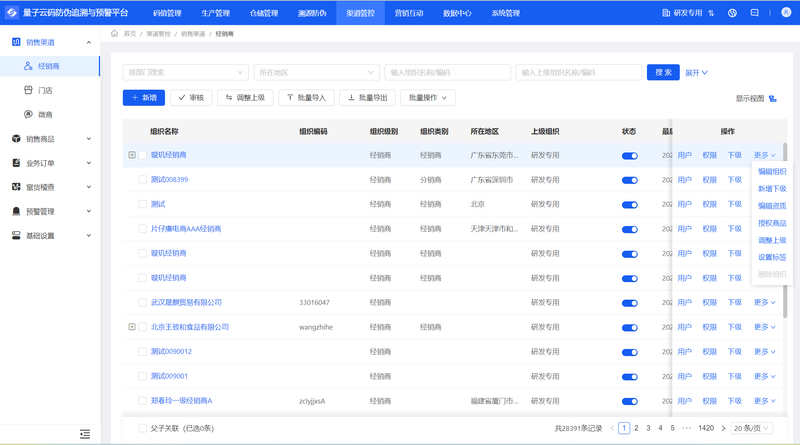The height and width of the screenshot is (445, 800).
Task: Select 授权商品 from the more menu
Action: coord(771,223)
